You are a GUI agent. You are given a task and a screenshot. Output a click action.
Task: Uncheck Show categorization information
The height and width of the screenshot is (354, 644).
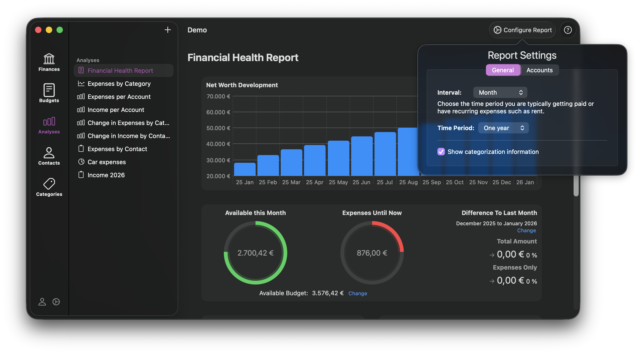point(441,152)
